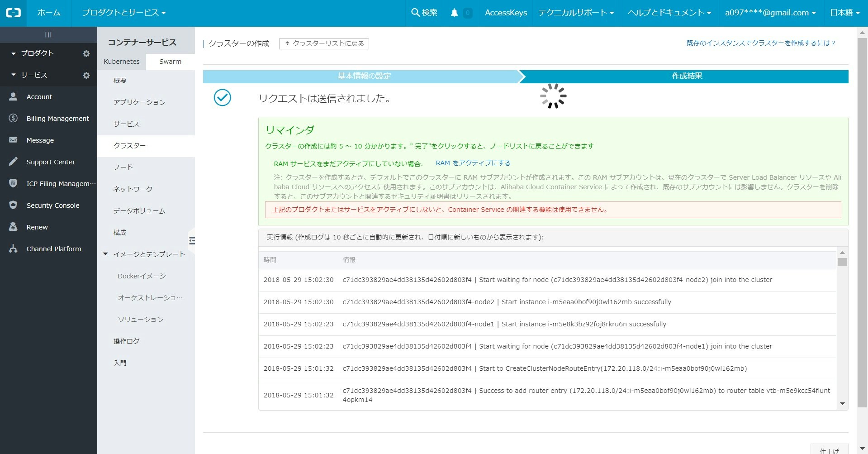Screen dimensions: 868x454
Task: Collapse イメージとテンプレート tree group
Action: tap(105, 254)
